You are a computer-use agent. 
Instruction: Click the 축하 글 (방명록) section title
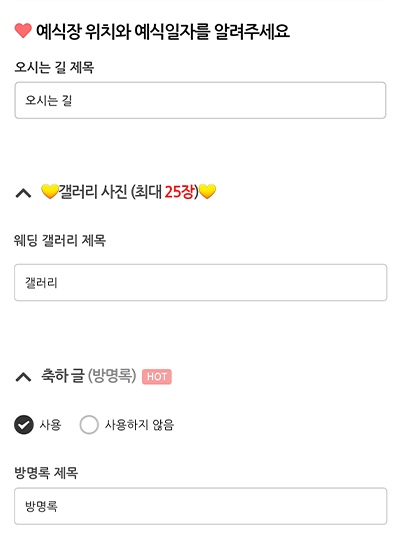coord(89,376)
